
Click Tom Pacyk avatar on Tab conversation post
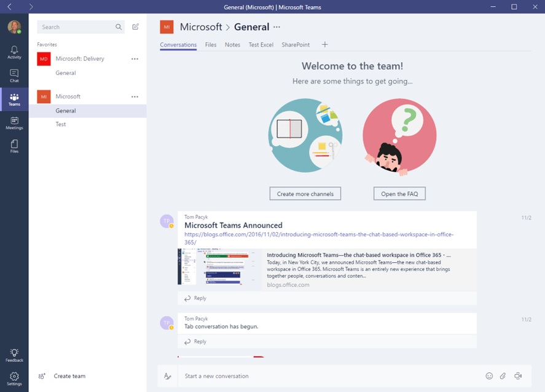[x=167, y=323]
